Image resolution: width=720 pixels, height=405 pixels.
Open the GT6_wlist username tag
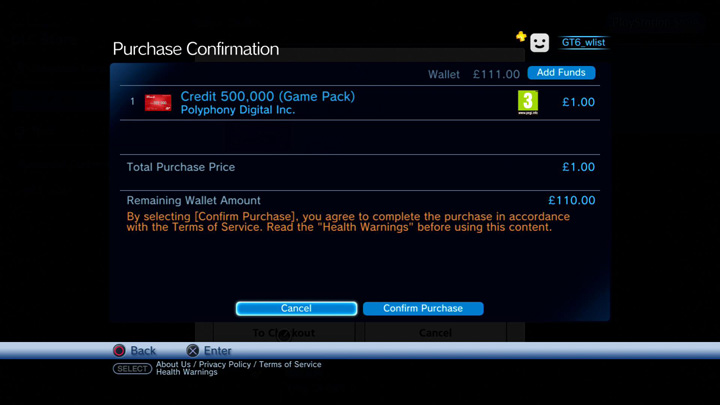coord(583,43)
